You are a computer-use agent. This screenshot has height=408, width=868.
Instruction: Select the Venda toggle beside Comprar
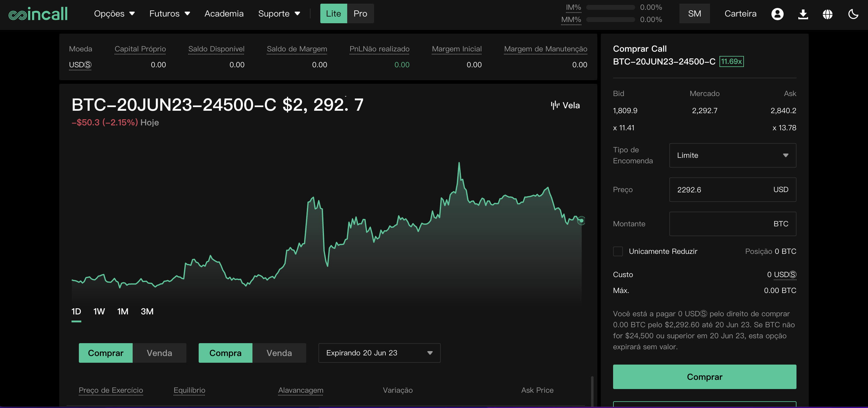[159, 353]
